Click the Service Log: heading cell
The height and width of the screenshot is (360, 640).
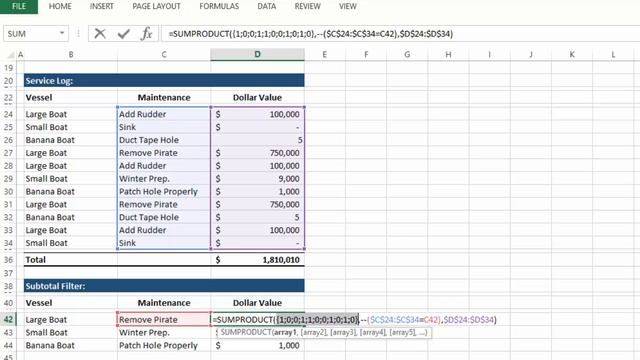click(x=164, y=80)
